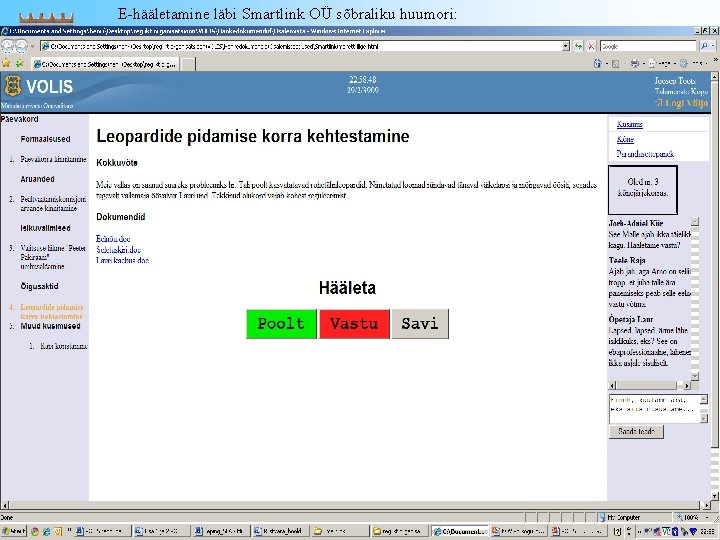Open the 'reg' folder taskbar button
The height and width of the screenshot is (540, 720).
399,531
